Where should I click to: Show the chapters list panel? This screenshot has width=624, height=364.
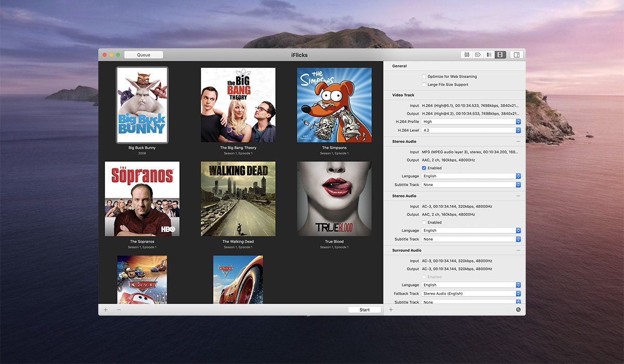pos(489,55)
